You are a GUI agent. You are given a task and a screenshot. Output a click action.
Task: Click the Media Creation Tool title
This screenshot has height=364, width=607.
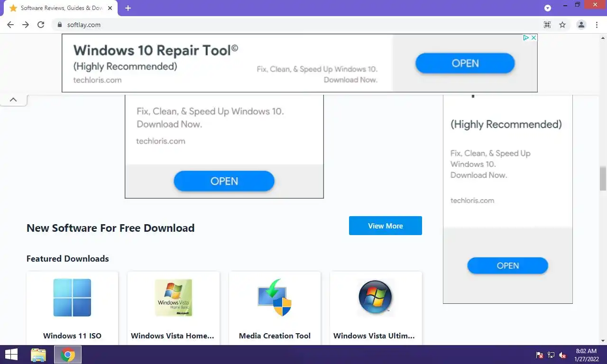point(275,336)
